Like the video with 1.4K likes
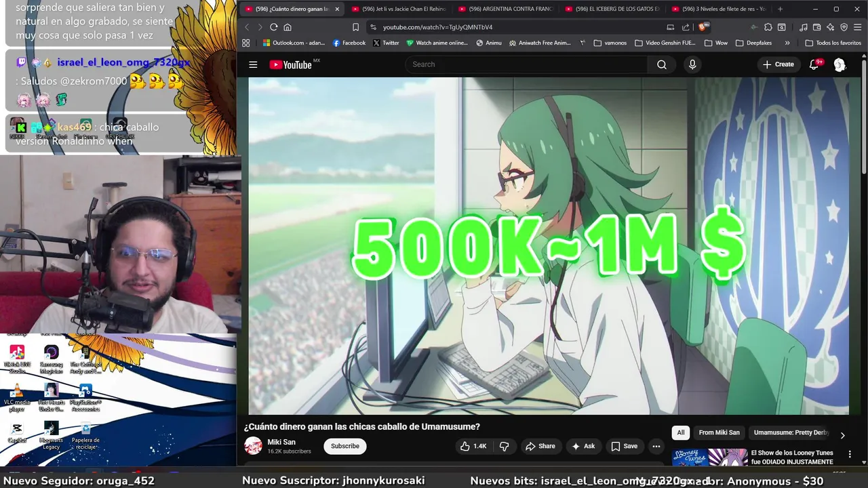The image size is (868, 488). coord(473,446)
